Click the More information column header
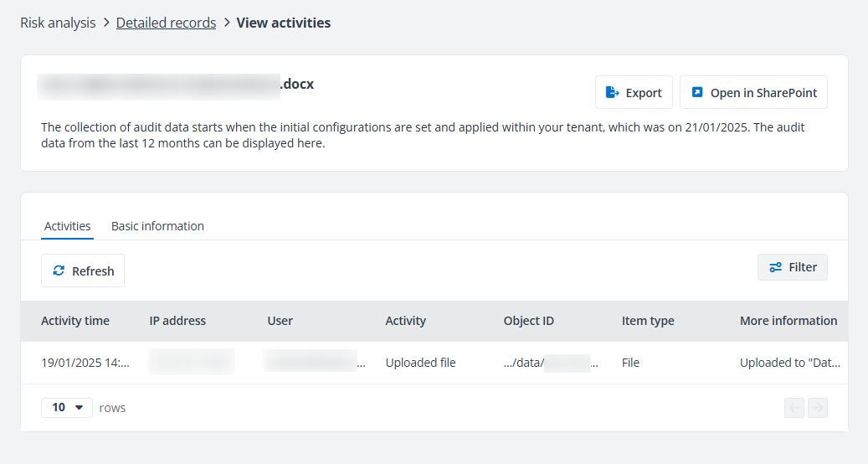 coord(788,321)
